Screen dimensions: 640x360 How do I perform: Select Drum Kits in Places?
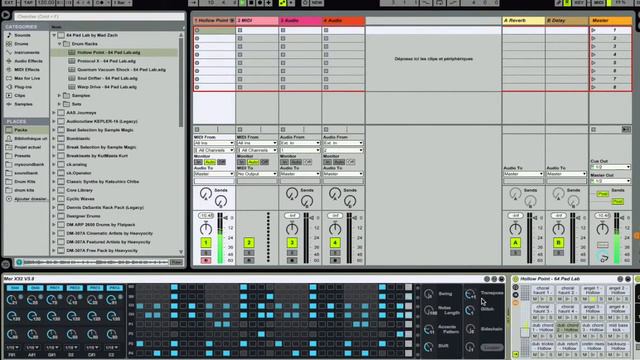point(24,182)
